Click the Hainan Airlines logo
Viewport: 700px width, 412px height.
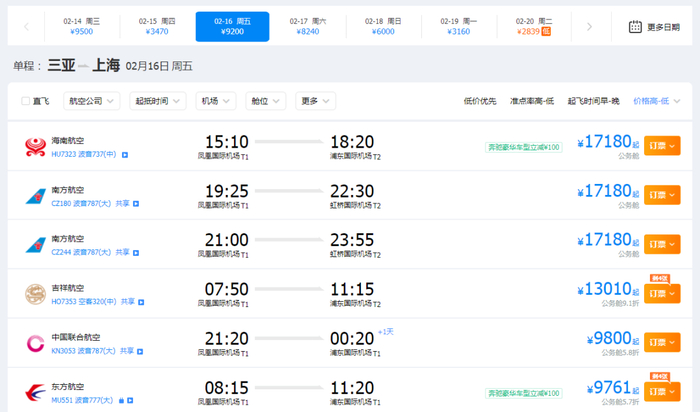pyautogui.click(x=35, y=147)
